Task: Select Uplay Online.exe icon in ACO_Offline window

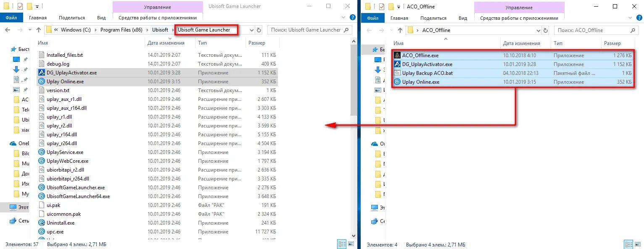Action: 397,82
